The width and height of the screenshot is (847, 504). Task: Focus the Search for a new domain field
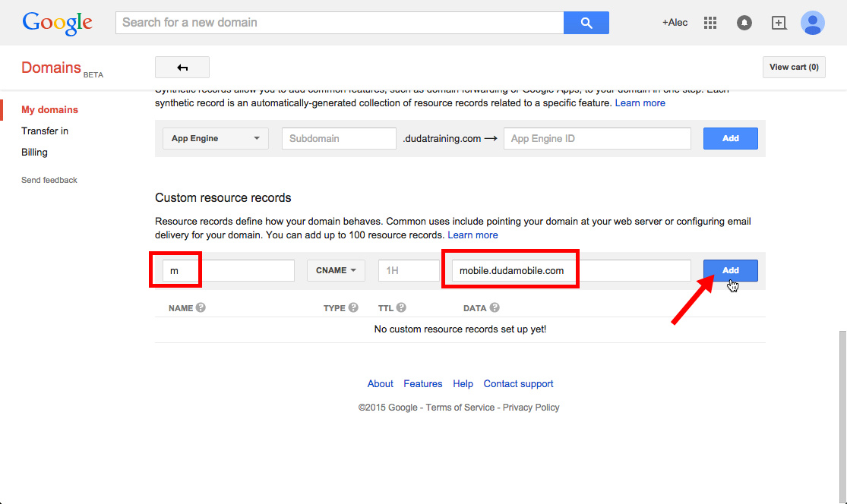pyautogui.click(x=340, y=23)
